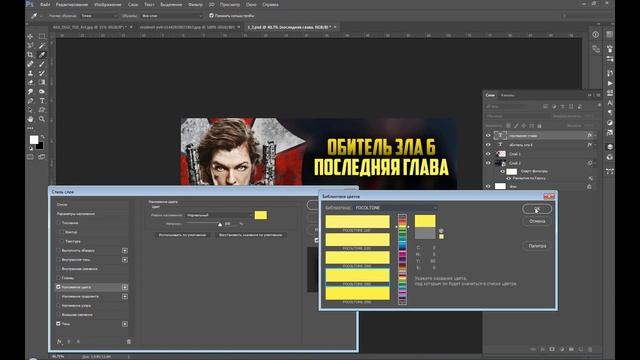Image resolution: width=640 pixels, height=360 pixels.
Task: Select the Type (T) tool
Action: point(42,101)
